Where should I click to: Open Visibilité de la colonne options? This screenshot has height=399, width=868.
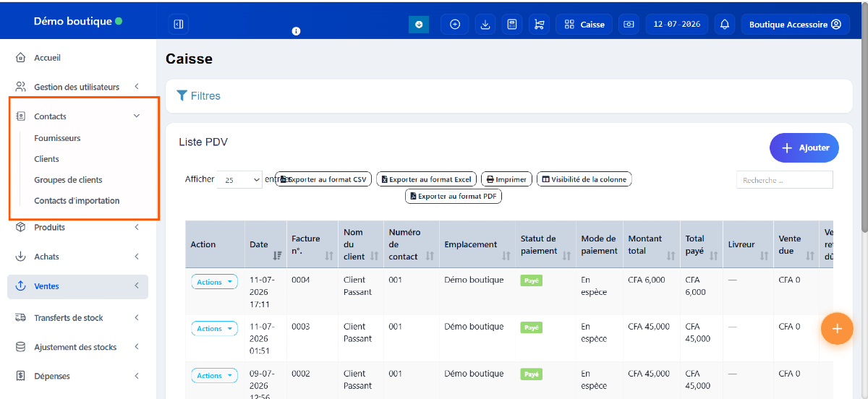[584, 179]
